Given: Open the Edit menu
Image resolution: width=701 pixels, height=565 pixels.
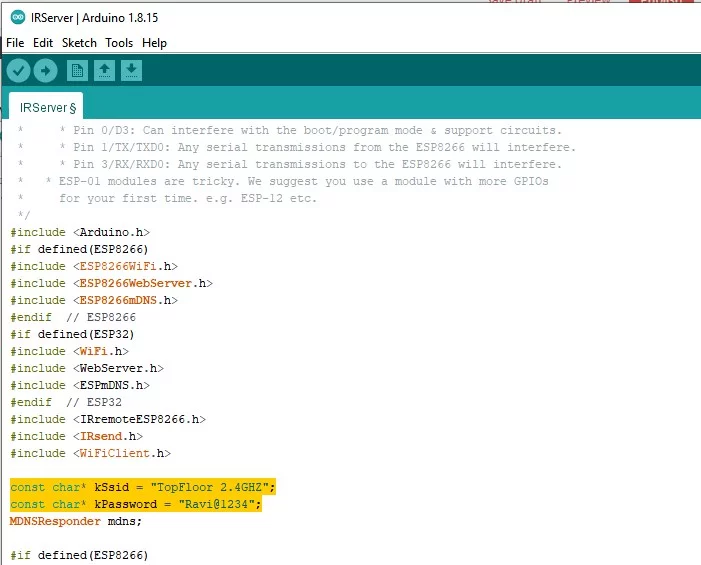Looking at the screenshot, I should click(43, 43).
